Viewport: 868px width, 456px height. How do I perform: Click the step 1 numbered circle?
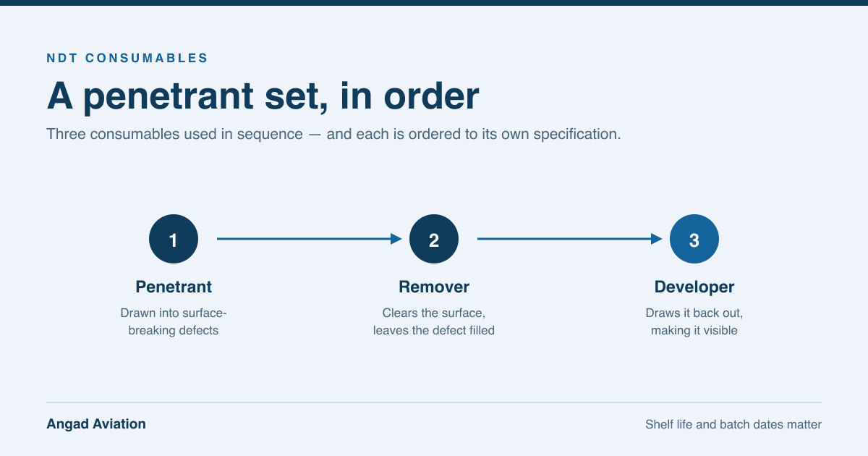pyautogui.click(x=174, y=239)
